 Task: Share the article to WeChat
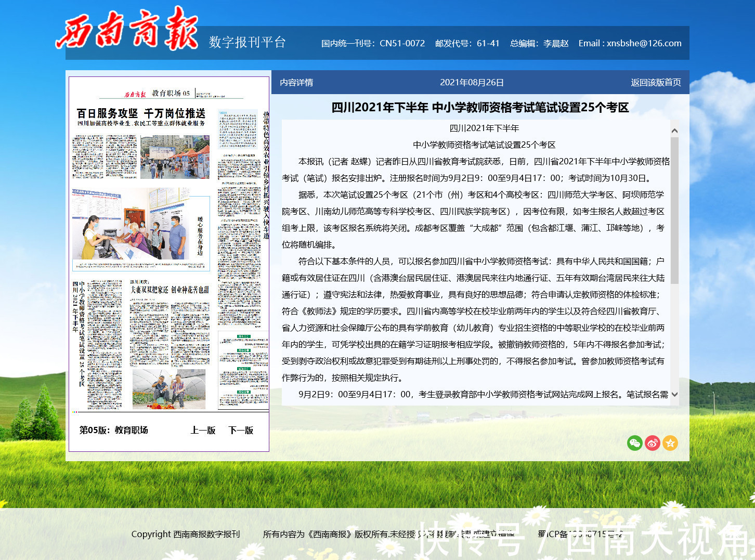point(635,443)
